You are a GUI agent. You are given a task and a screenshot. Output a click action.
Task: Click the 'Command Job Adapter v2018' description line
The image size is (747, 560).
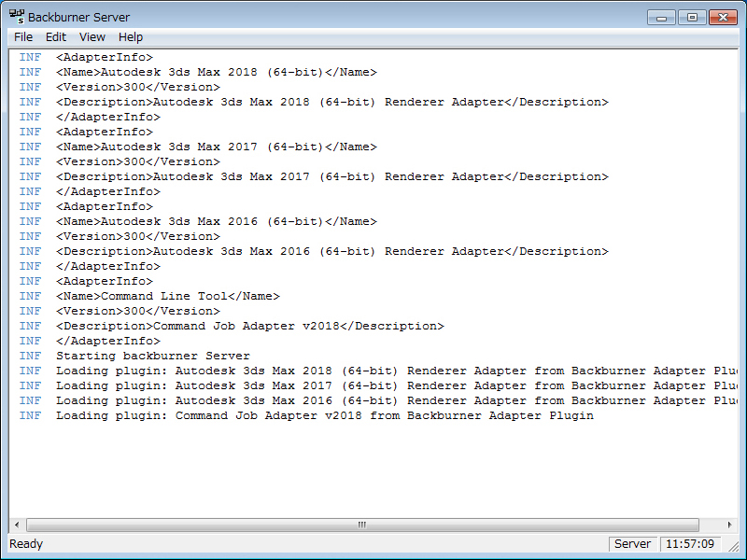[x=250, y=326]
